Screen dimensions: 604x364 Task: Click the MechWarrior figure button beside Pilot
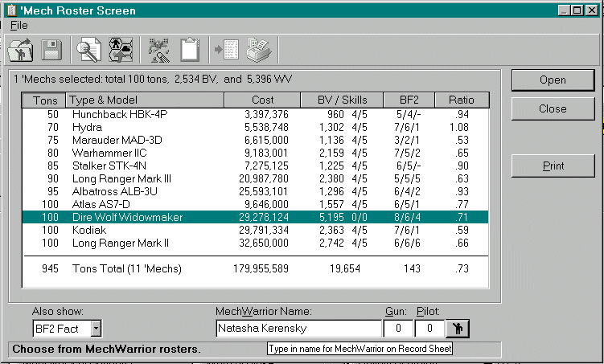click(458, 329)
